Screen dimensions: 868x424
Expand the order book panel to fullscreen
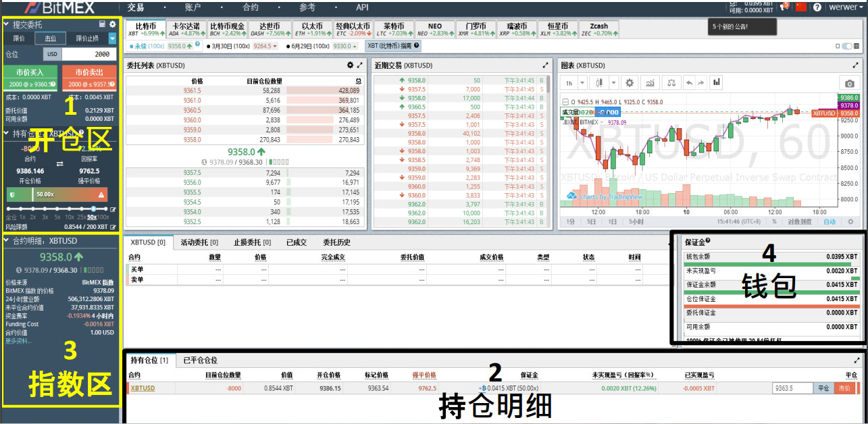pos(361,65)
